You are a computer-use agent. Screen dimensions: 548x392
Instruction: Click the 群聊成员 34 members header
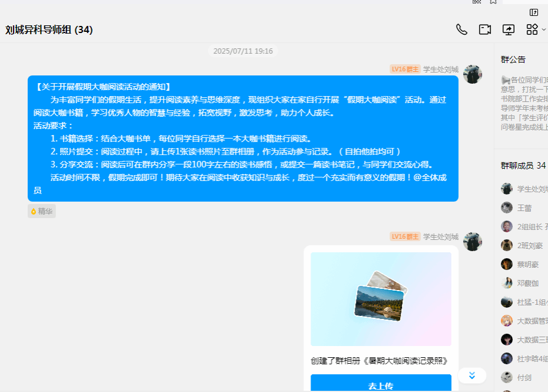[x=523, y=166]
